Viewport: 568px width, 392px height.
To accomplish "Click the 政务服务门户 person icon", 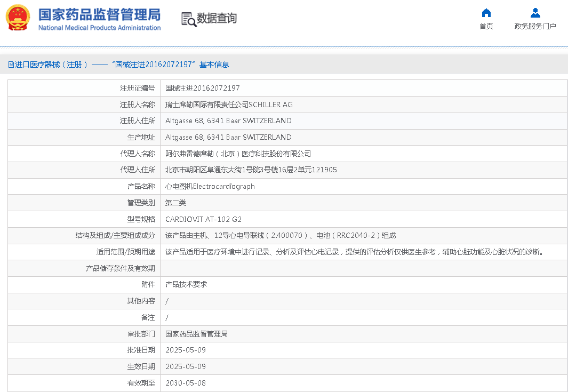I will [x=535, y=13].
